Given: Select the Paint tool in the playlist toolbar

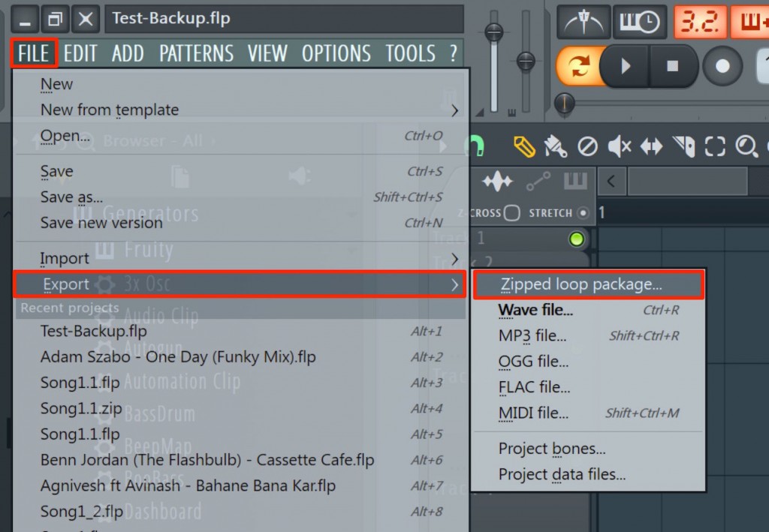Looking at the screenshot, I should pyautogui.click(x=557, y=146).
